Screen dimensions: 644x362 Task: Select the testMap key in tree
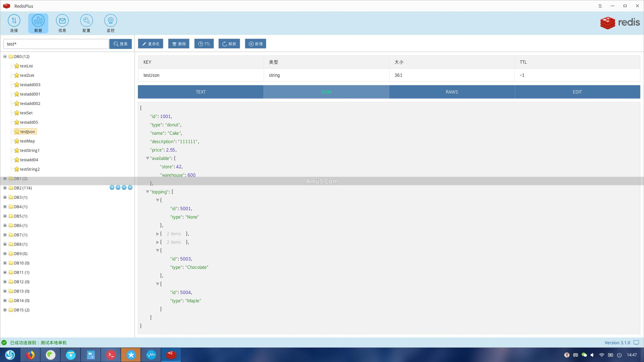click(27, 141)
